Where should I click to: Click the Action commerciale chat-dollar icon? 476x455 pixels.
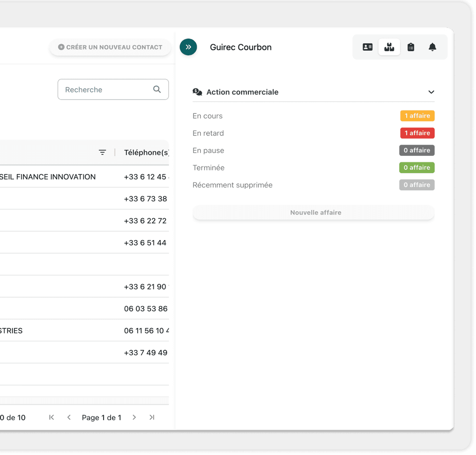click(x=198, y=92)
